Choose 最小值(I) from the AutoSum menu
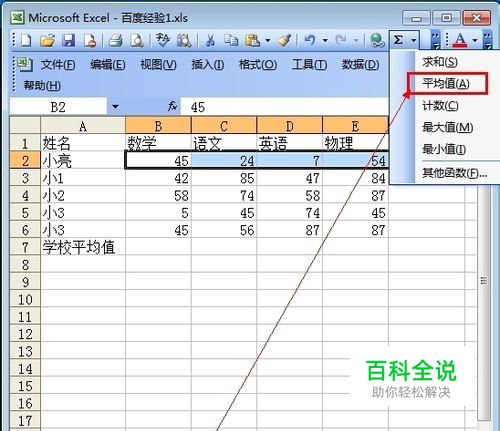This screenshot has width=500, height=431. pyautogui.click(x=445, y=149)
